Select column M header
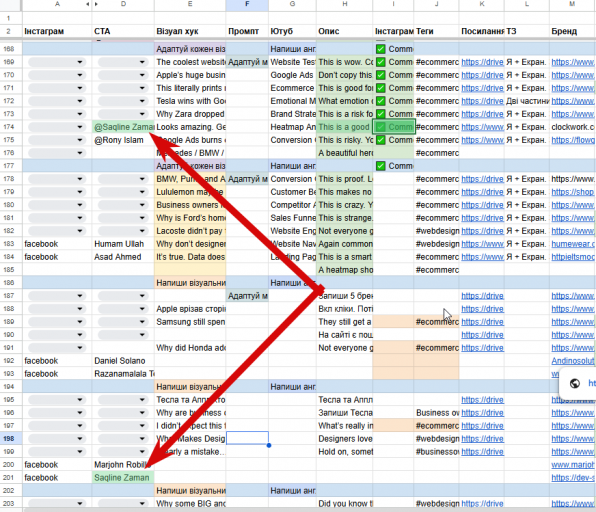The image size is (596, 512). [572, 4]
